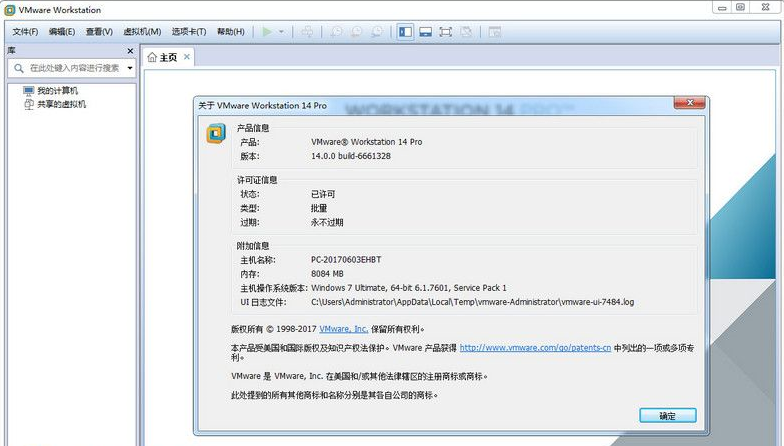Open the power options dropdown arrow
The image size is (784, 446).
pos(281,32)
